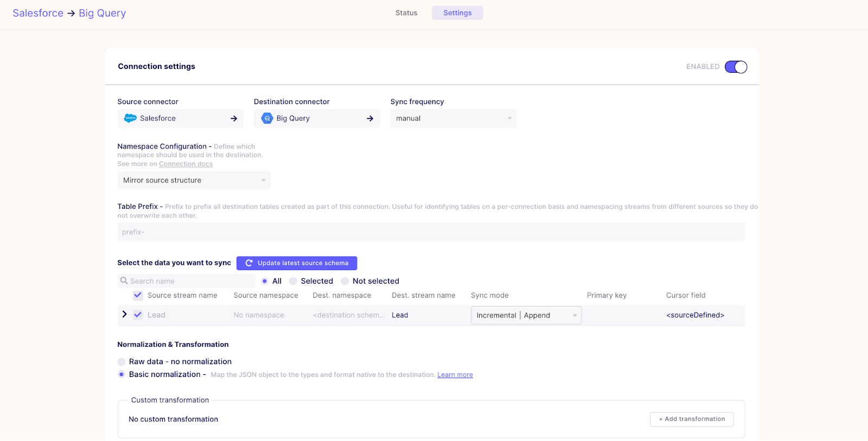Click the No namespace cell in Lead row

259,315
